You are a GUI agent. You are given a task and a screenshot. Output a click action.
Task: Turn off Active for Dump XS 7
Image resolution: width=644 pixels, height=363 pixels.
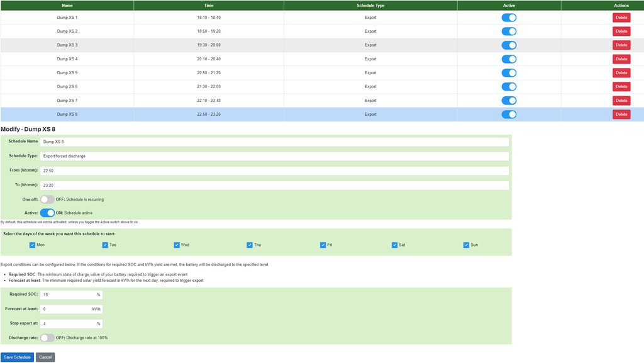point(509,101)
